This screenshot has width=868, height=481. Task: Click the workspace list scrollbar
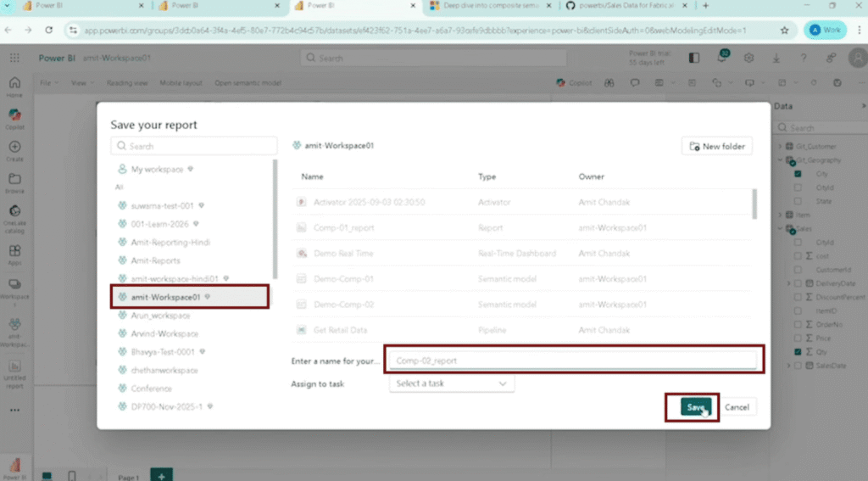coord(275,220)
